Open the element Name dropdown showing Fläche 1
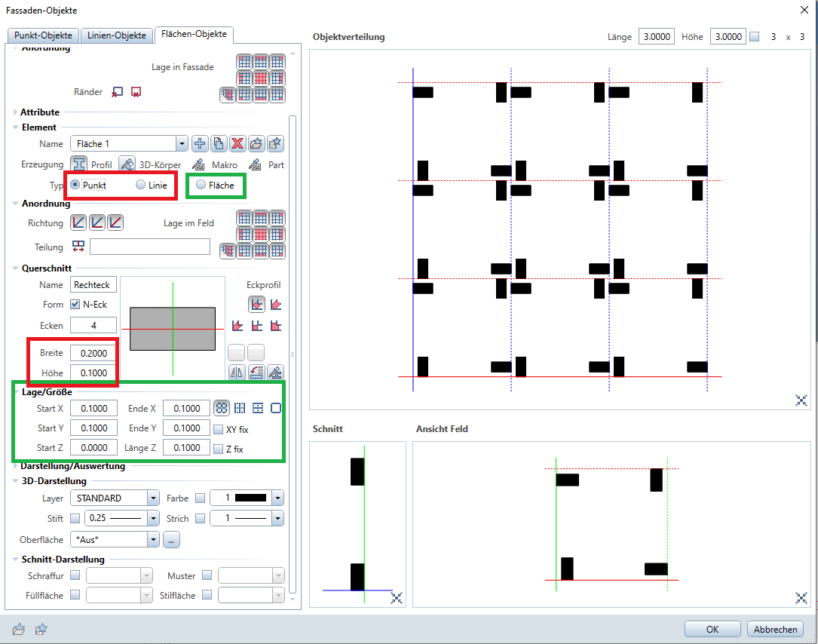Screen dimensions: 818x644 click(x=181, y=144)
